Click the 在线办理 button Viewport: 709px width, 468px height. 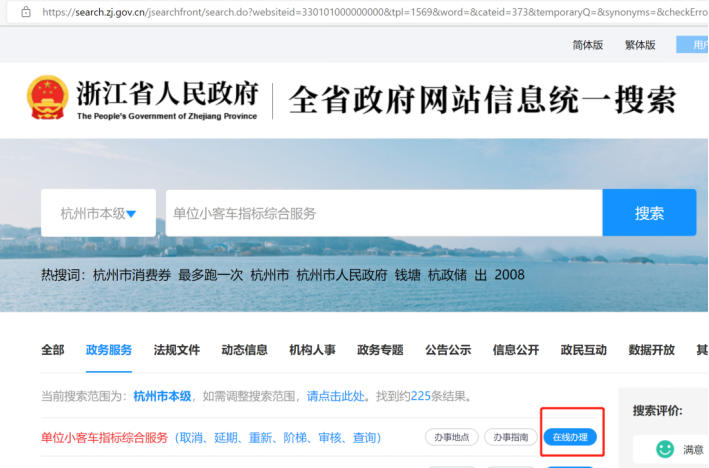click(x=570, y=437)
